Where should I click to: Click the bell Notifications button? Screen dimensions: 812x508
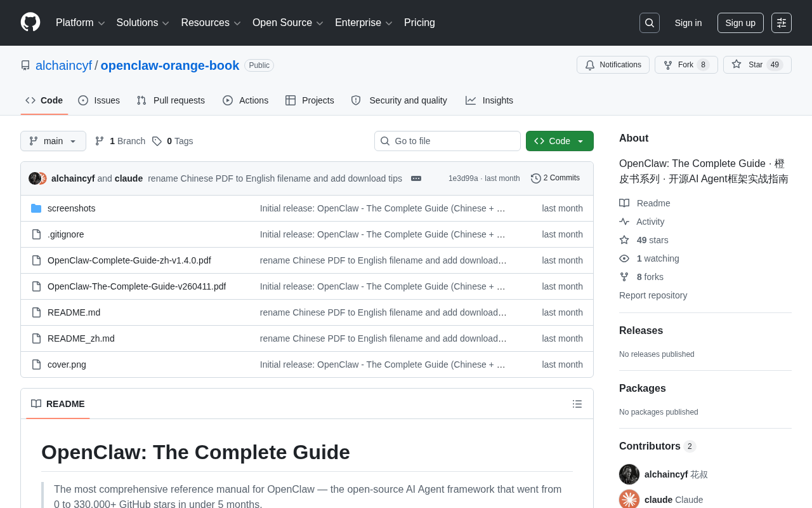coord(613,65)
